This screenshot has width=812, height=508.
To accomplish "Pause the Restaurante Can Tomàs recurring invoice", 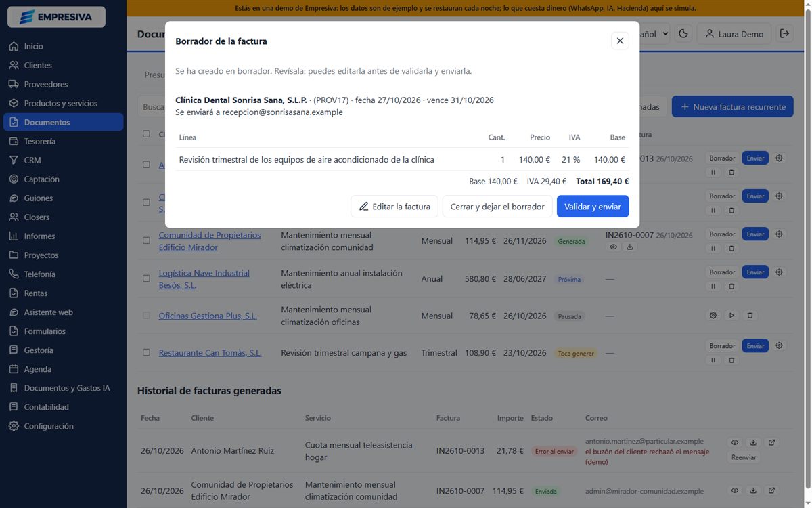I will [713, 360].
